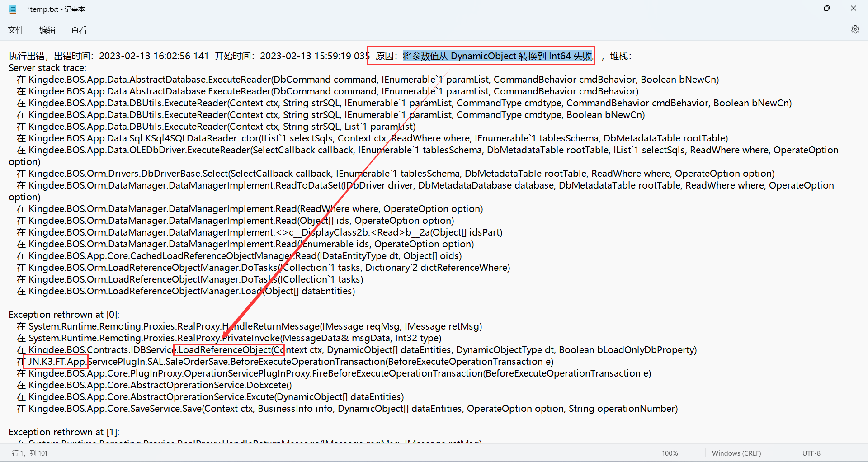The width and height of the screenshot is (868, 462).
Task: Click the <>c__DisplayClass2b stack line
Action: [x=259, y=232]
